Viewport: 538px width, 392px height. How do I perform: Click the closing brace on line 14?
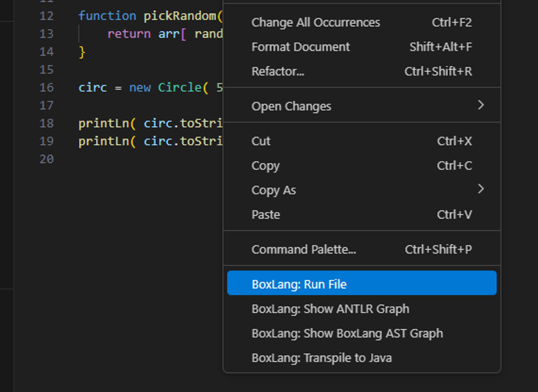82,52
